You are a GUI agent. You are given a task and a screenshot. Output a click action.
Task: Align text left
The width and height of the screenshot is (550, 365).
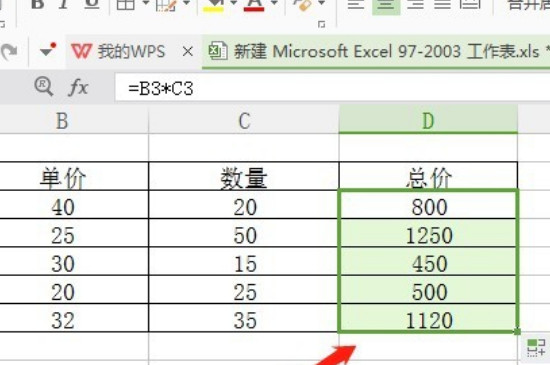coord(356,4)
